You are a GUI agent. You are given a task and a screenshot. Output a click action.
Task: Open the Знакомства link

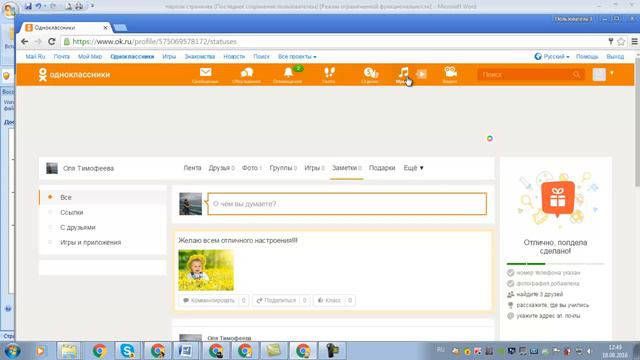tap(200, 57)
